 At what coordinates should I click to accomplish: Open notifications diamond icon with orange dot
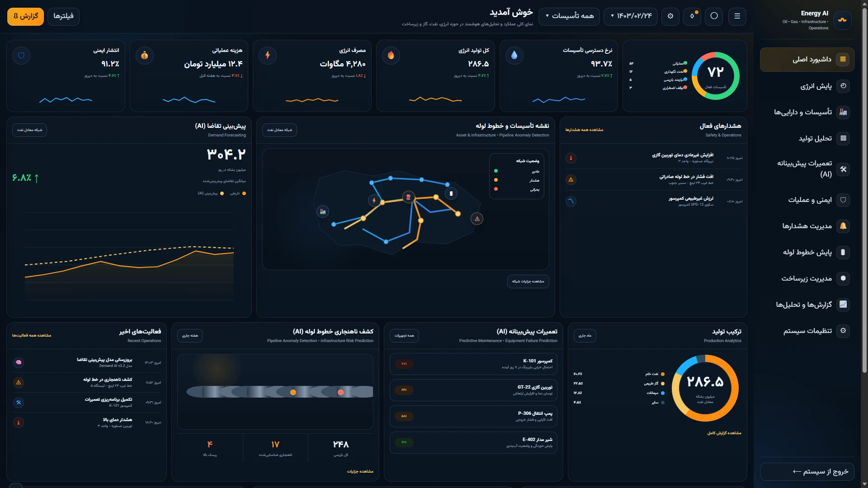pos(692,16)
